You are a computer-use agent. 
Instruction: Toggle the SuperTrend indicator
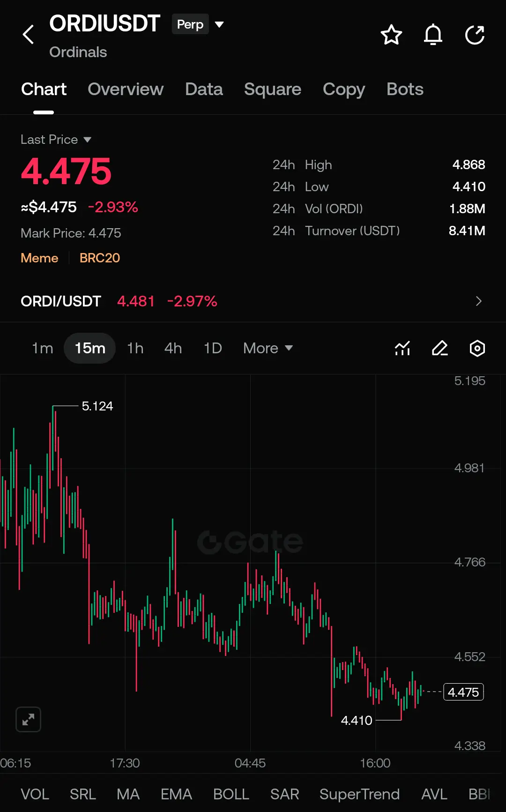tap(359, 794)
